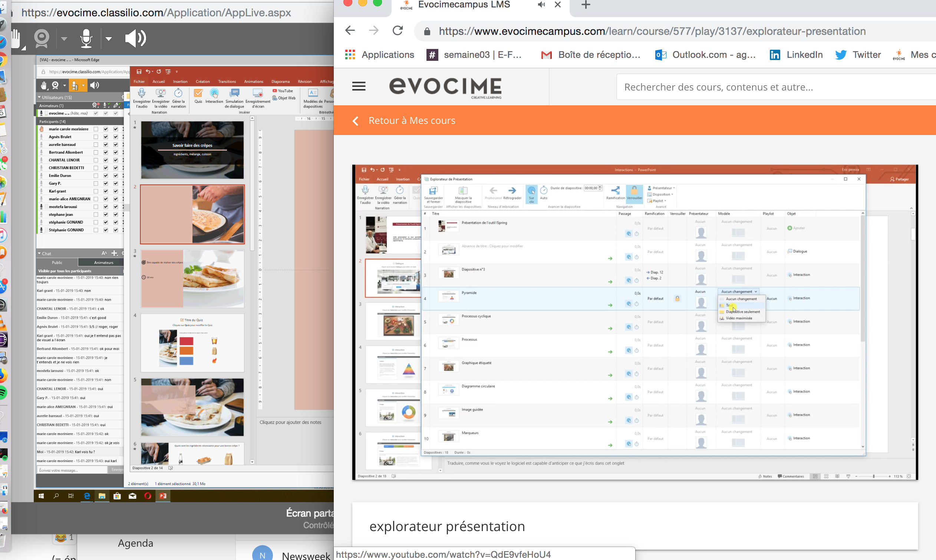Image resolution: width=936 pixels, height=560 pixels.
Task: Open Customize Quick Access Toolbar dropdown
Action: [177, 71]
